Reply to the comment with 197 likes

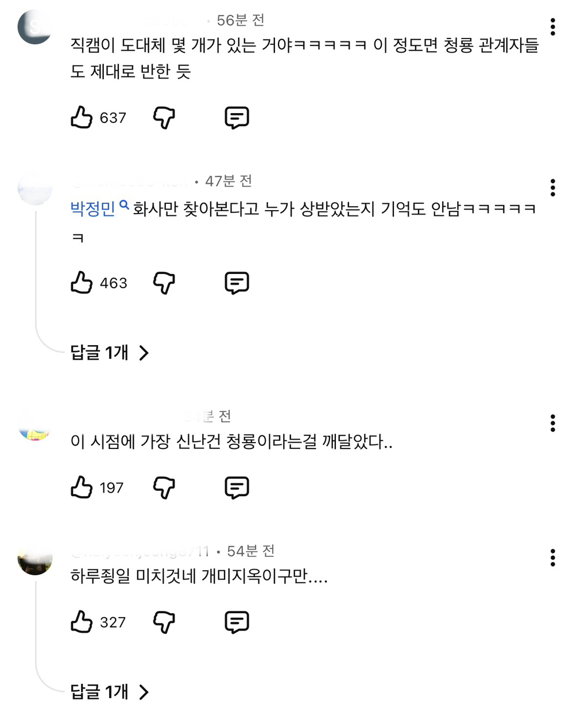(237, 487)
